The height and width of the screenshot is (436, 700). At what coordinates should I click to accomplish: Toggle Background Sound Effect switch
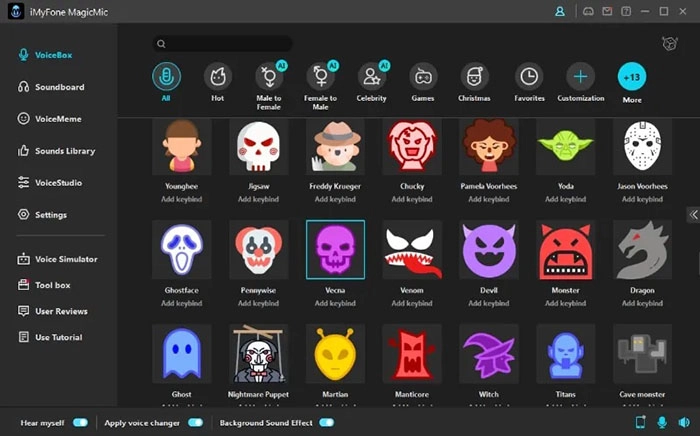pyautogui.click(x=326, y=423)
